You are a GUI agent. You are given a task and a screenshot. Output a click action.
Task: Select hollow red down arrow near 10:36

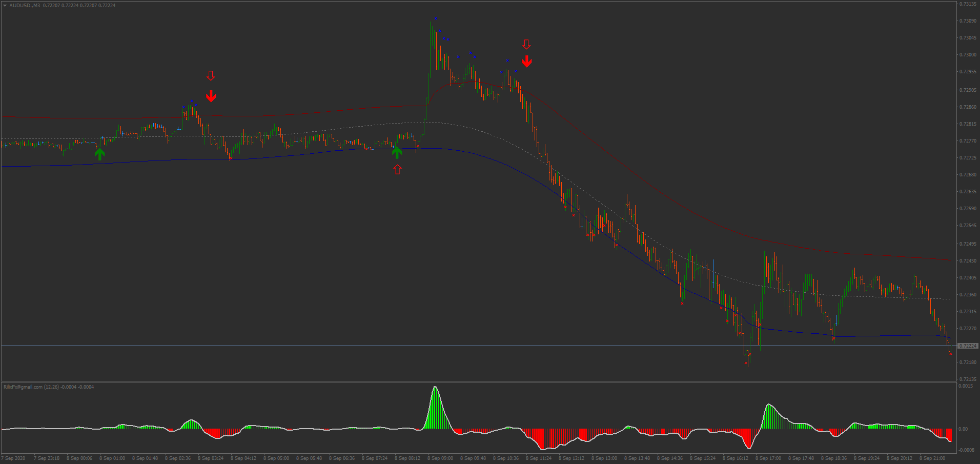[526, 44]
